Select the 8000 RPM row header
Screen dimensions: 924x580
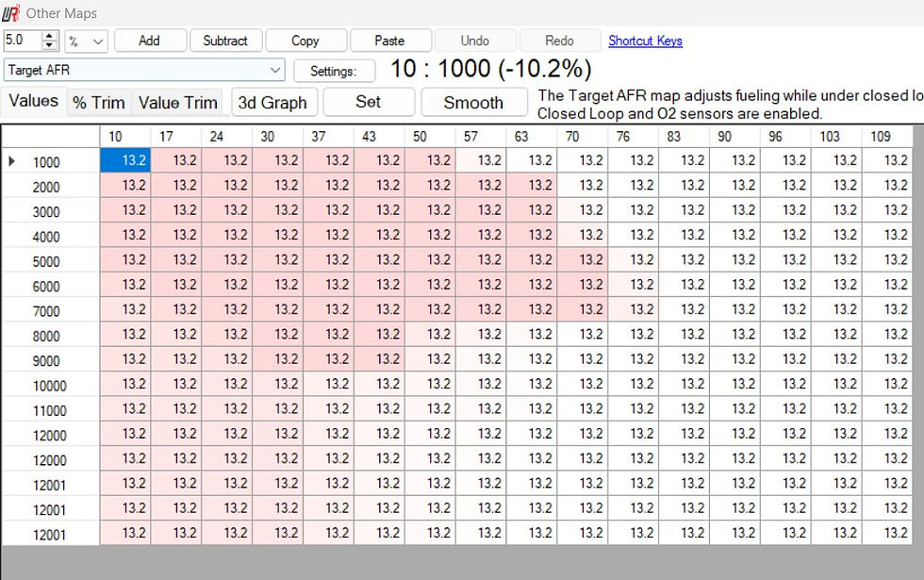tap(51, 335)
